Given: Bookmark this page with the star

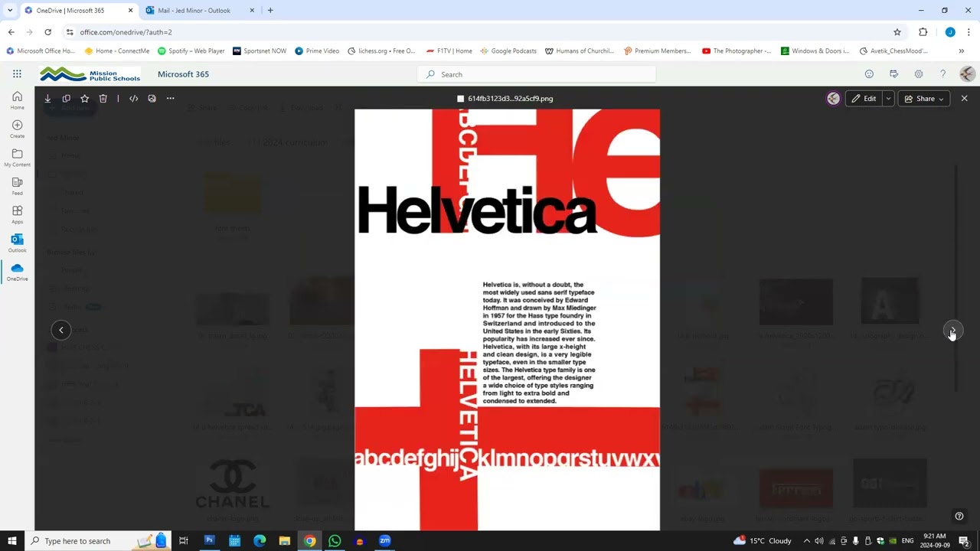Looking at the screenshot, I should tap(897, 32).
